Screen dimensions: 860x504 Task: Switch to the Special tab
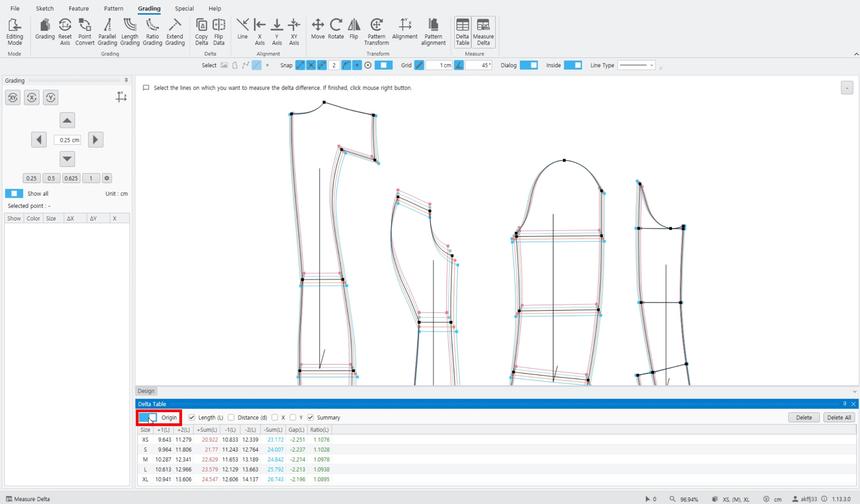pyautogui.click(x=184, y=9)
